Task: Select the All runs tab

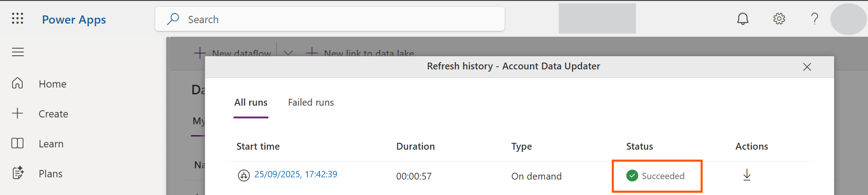Action: [x=251, y=102]
